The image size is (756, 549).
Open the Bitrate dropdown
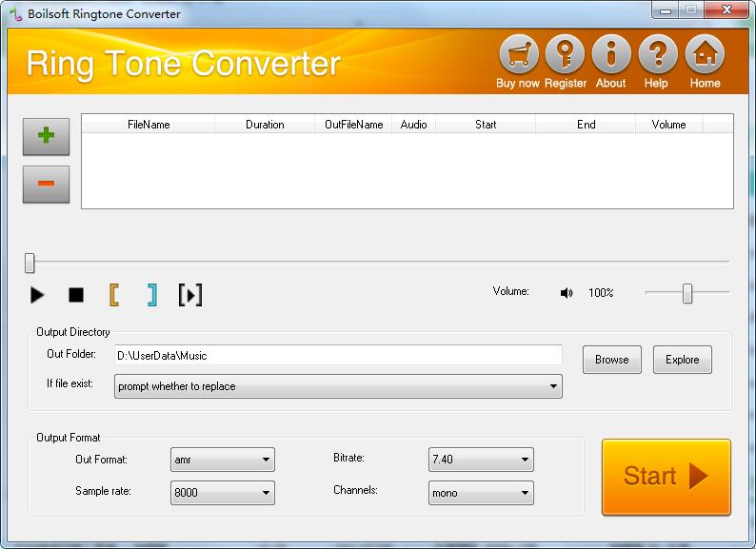pos(525,460)
